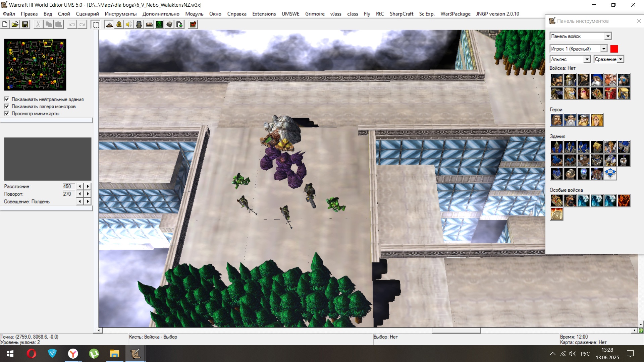The width and height of the screenshot is (644, 362).
Task: Uncheck Просмотр мини-карты checkbox
Action: [7, 113]
